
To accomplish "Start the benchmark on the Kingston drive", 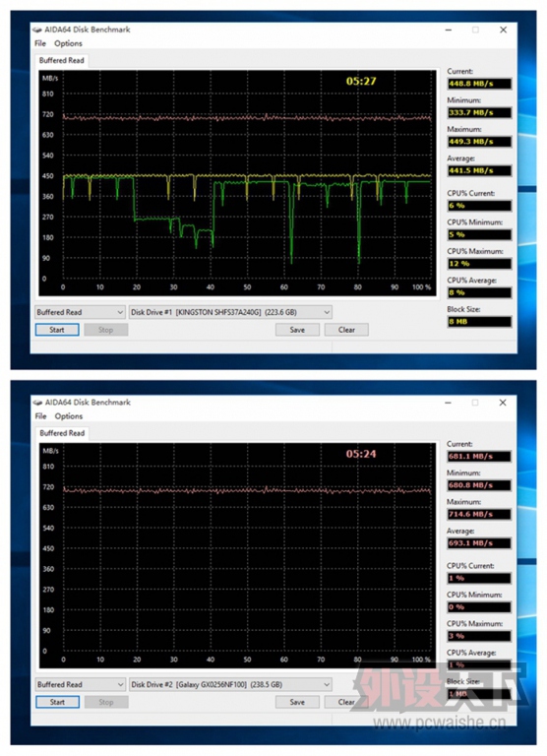I will point(57,331).
